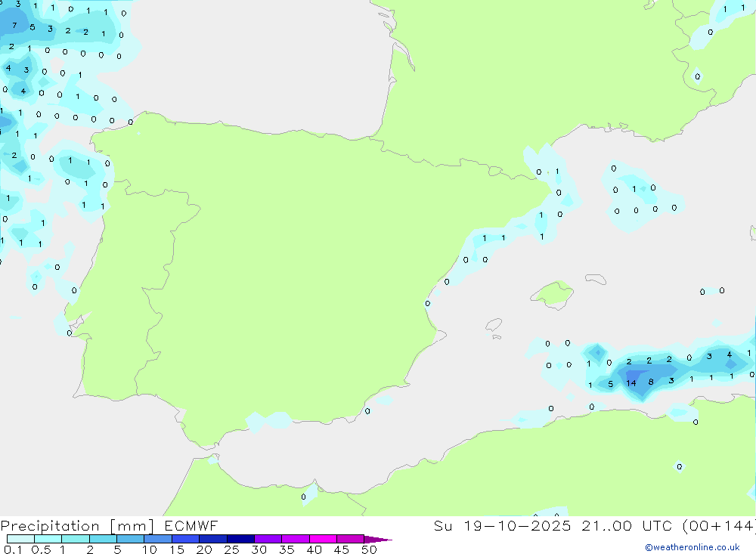
Task: Click the "Su" weekday label
Action: pyautogui.click(x=443, y=525)
